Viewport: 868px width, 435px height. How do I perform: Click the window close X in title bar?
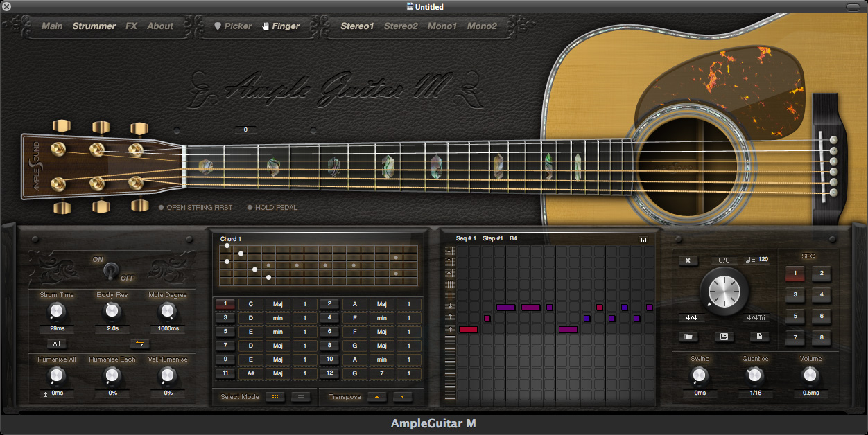pos(7,7)
